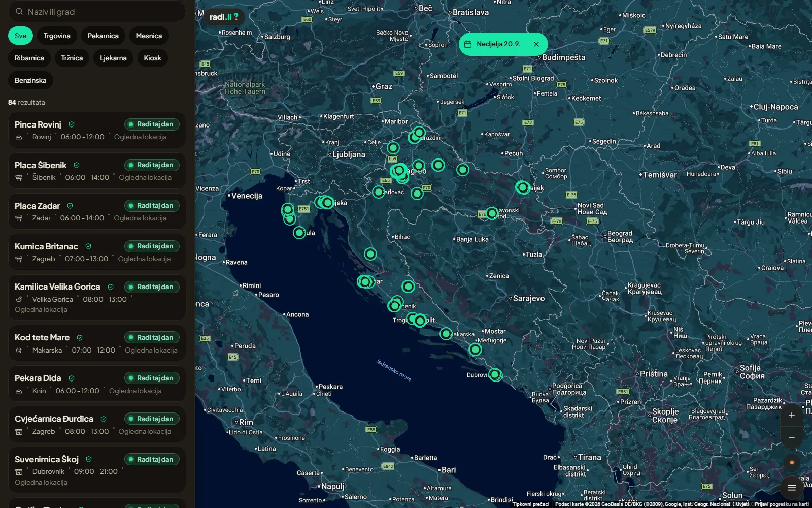Screen dimensions: 812x508
Task: Filter results by Benzinska
Action: click(x=30, y=80)
